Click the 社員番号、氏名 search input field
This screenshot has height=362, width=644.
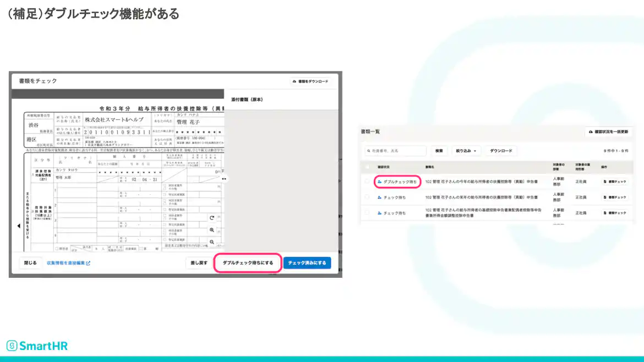point(396,151)
